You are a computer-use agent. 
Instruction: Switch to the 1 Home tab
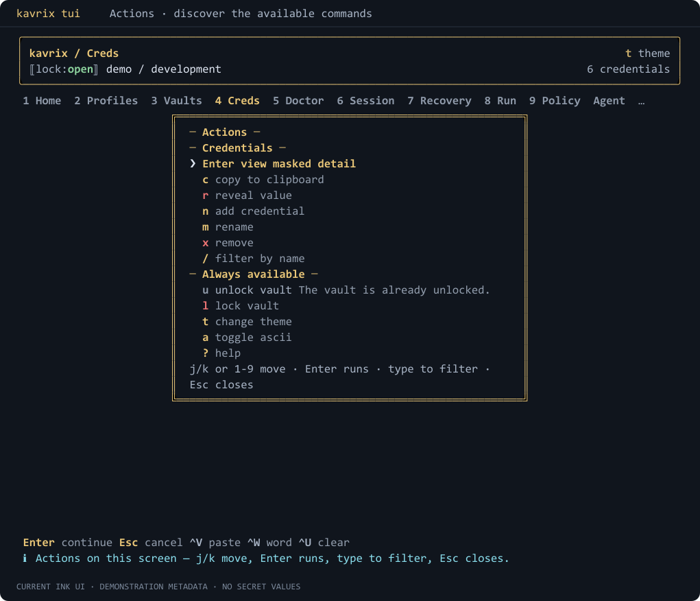point(42,101)
